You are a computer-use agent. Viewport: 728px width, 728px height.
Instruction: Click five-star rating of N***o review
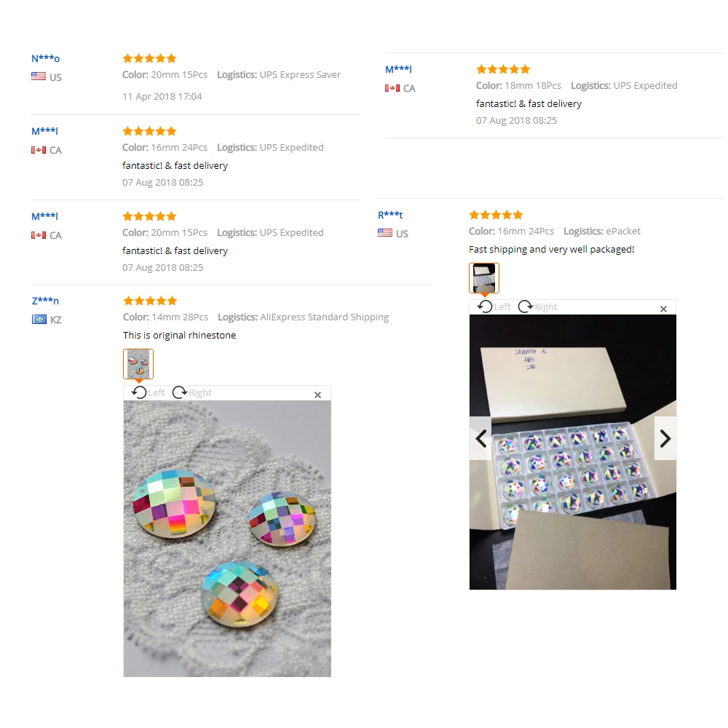(149, 58)
